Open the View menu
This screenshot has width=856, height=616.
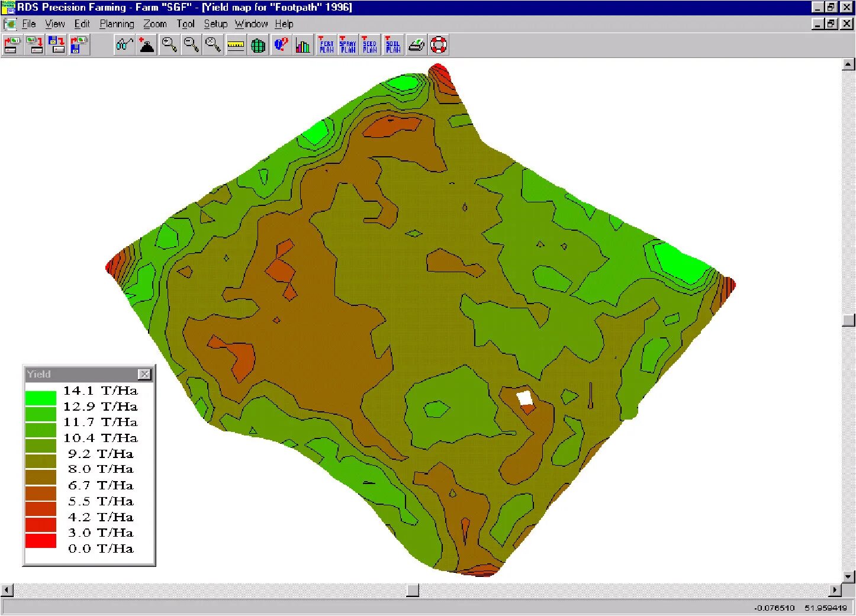pyautogui.click(x=55, y=24)
